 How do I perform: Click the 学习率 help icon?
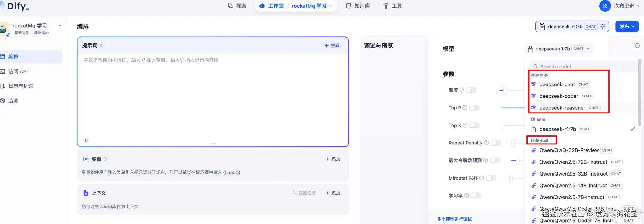click(466, 196)
